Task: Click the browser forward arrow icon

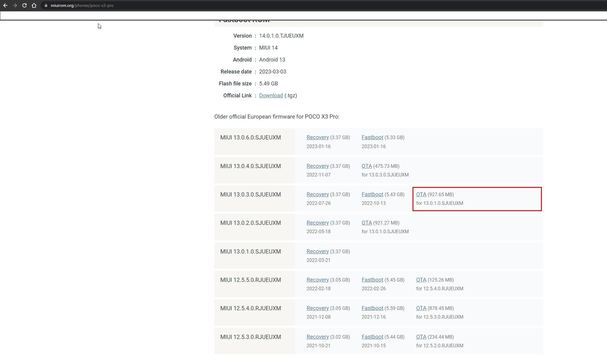Action: tap(15, 5)
